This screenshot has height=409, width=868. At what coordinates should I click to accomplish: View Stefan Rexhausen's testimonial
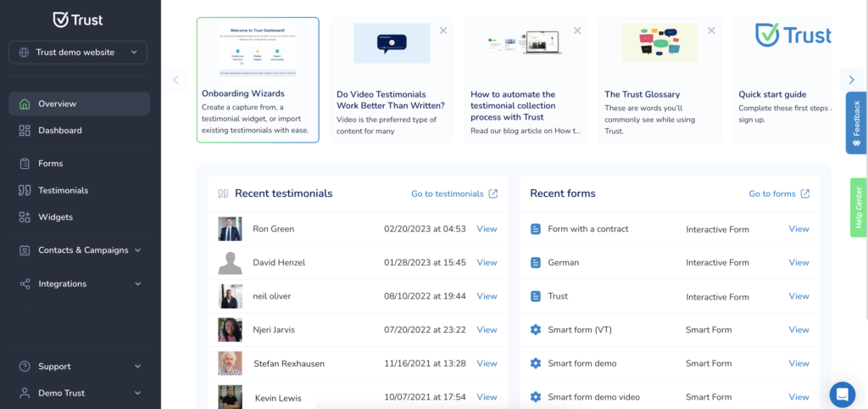[x=487, y=363]
